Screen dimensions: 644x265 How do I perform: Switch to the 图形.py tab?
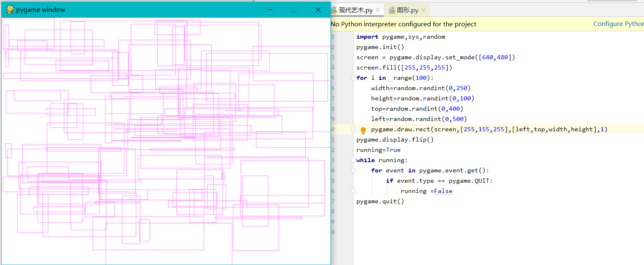point(408,10)
